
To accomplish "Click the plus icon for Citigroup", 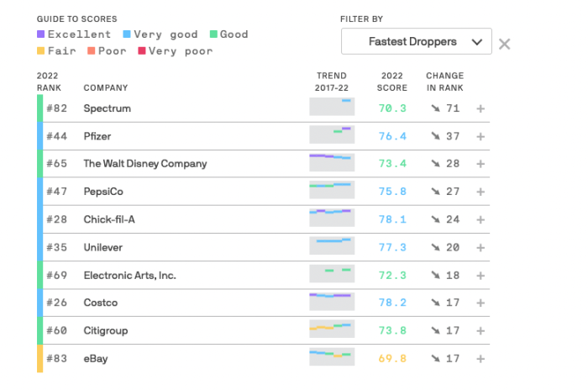I will click(480, 331).
